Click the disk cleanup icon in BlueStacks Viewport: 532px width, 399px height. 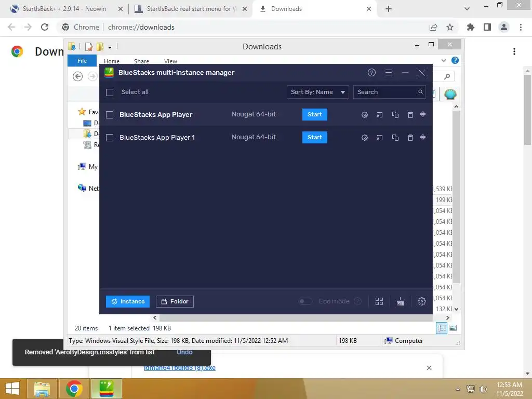coord(401,301)
